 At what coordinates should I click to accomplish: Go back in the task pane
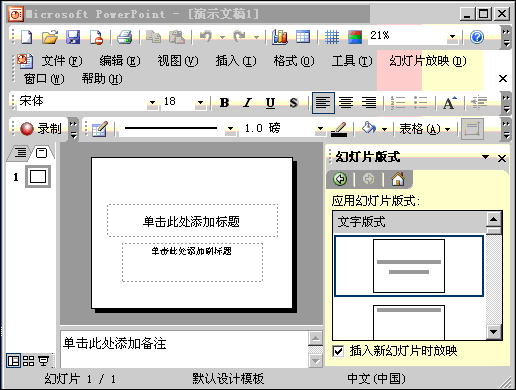pos(340,179)
